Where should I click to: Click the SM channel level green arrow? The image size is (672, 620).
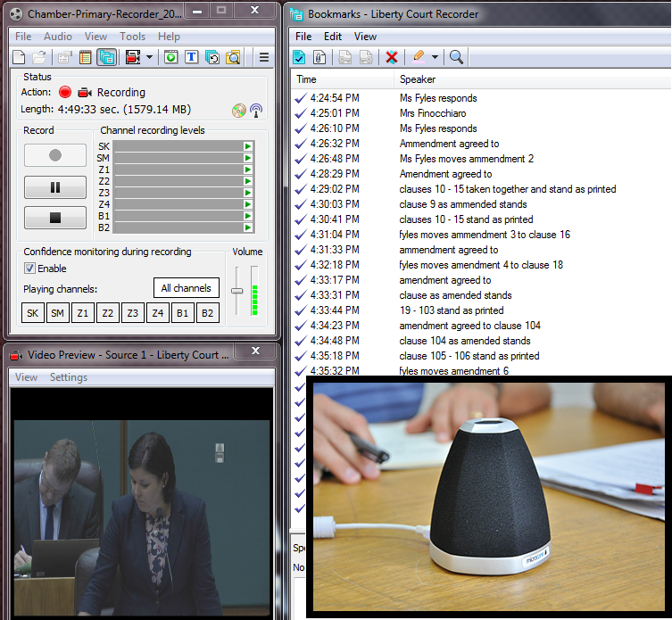(x=248, y=158)
